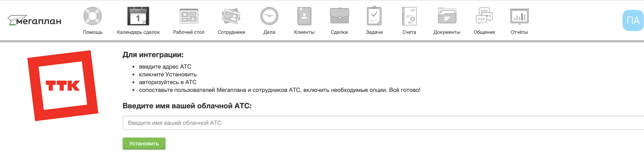Image resolution: width=644 pixels, height=160 pixels.
Task: Open Задачи clipboard checkmark icon
Action: click(x=374, y=16)
